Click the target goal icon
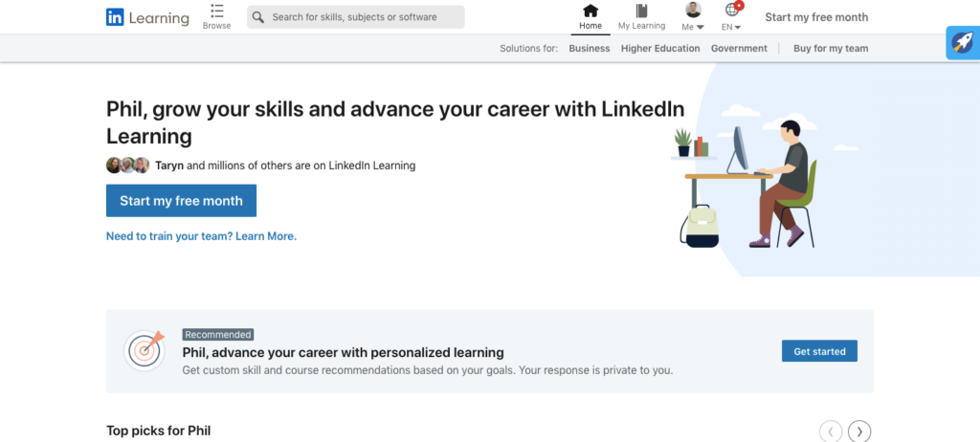 coord(145,350)
